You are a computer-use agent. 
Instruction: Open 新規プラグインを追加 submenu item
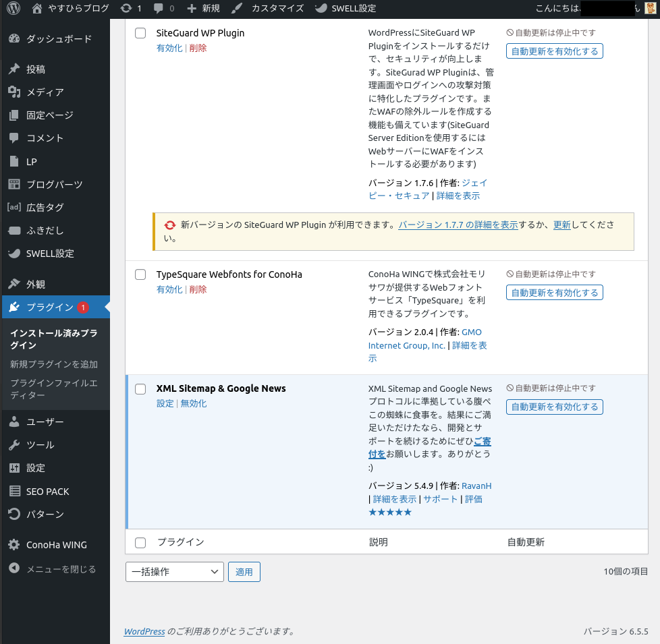click(x=54, y=365)
